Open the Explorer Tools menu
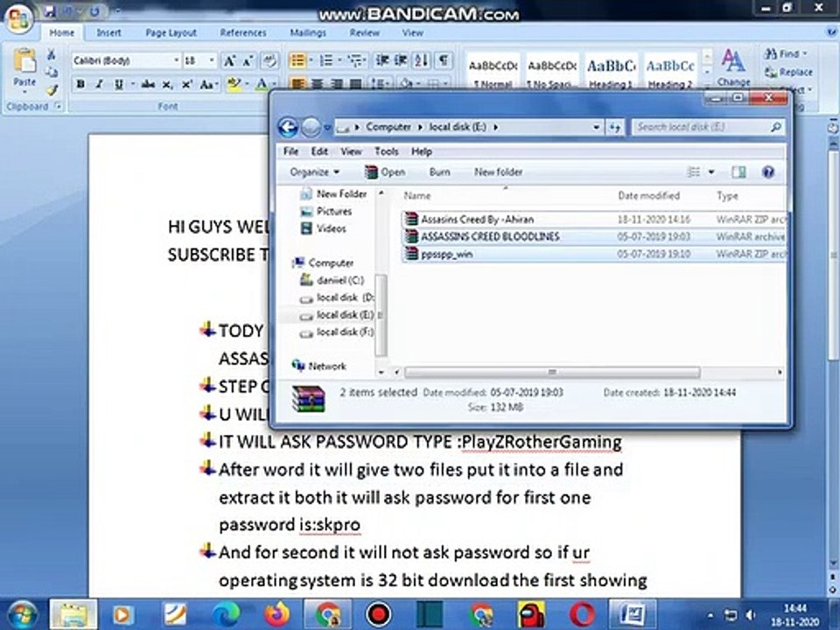This screenshot has width=840, height=630. [x=386, y=151]
